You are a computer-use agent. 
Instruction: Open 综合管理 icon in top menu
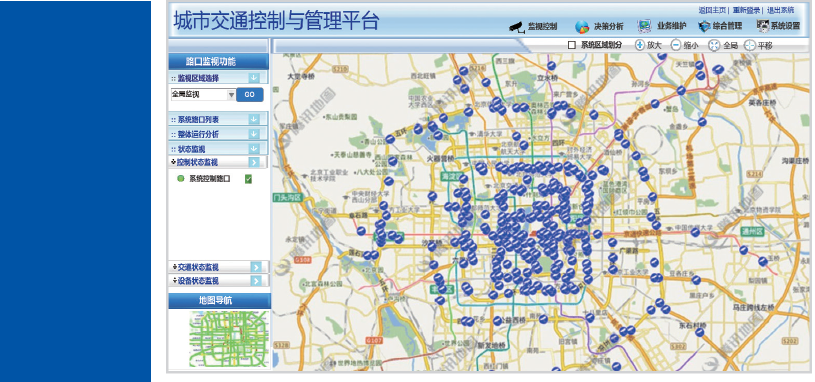coord(704,26)
